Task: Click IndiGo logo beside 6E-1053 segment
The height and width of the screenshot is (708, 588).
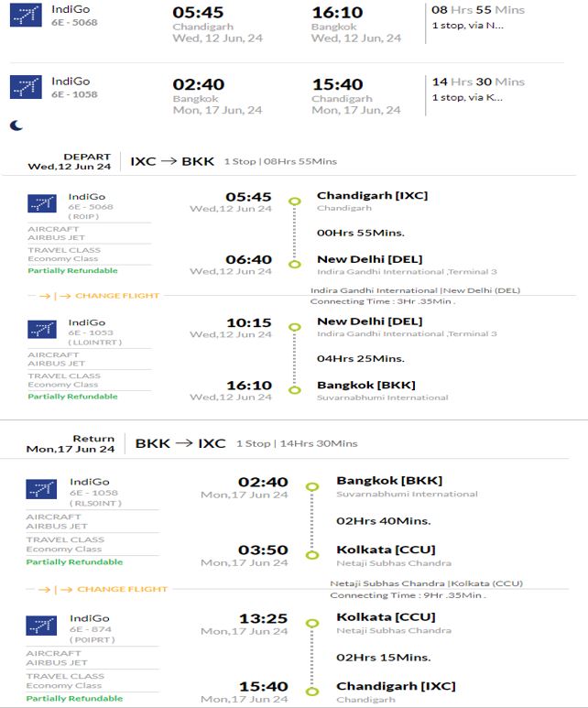Action: (42, 329)
